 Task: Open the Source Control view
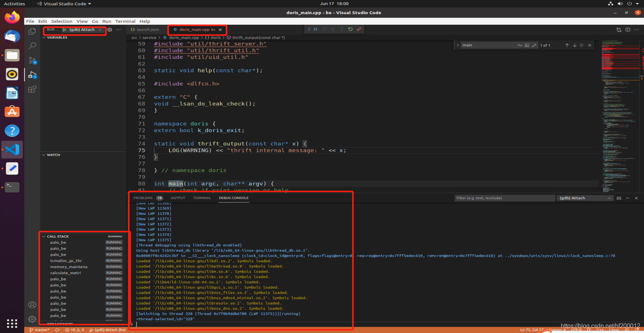32,60
